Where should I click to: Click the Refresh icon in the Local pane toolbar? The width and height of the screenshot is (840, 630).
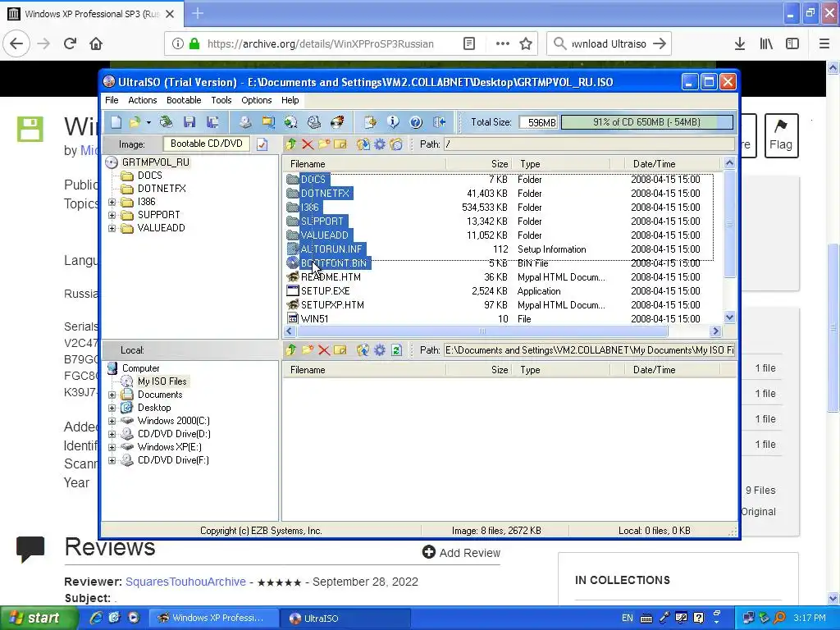[396, 349]
